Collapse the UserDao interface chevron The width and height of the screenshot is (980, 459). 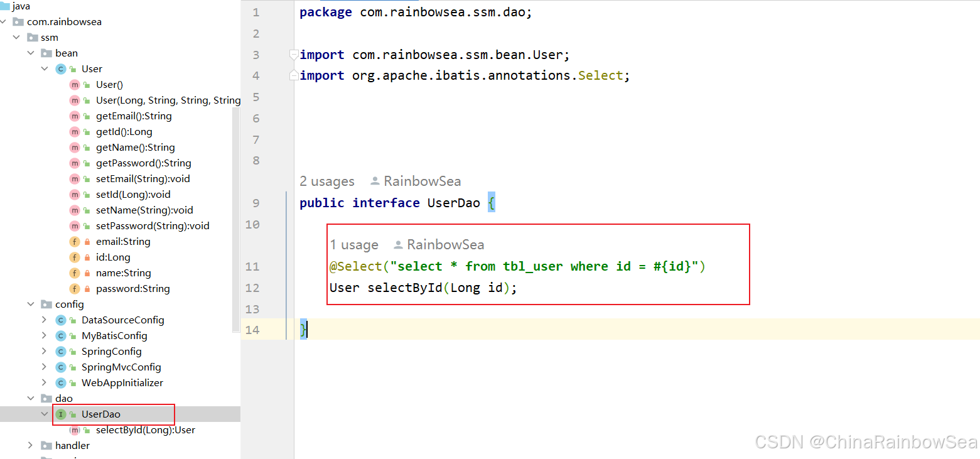[x=45, y=414]
